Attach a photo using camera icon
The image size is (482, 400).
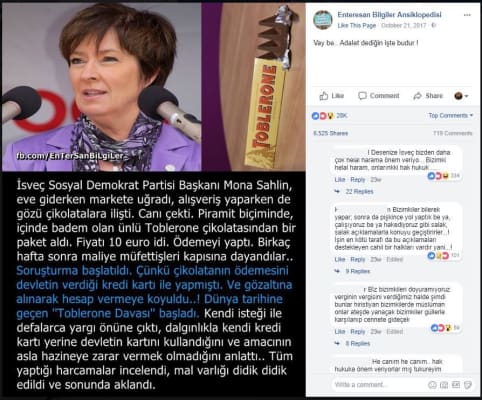click(x=444, y=385)
